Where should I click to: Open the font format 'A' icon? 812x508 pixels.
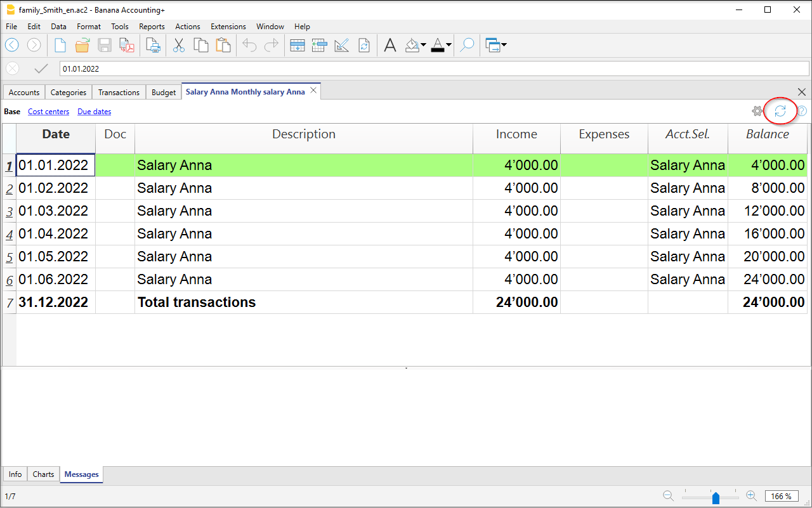tap(390, 45)
